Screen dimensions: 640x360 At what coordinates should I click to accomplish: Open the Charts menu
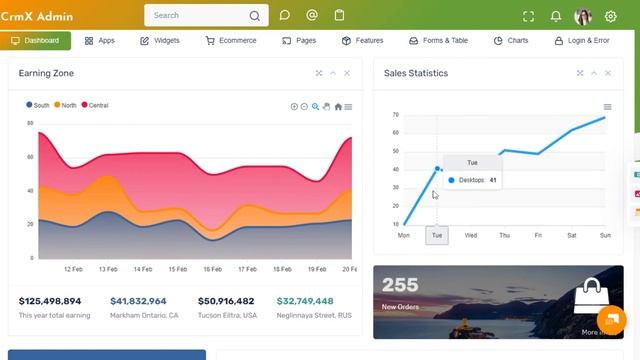pos(511,40)
